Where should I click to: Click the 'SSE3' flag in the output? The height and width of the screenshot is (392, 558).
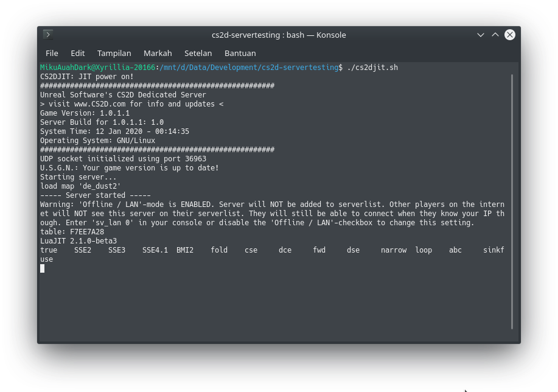point(117,250)
